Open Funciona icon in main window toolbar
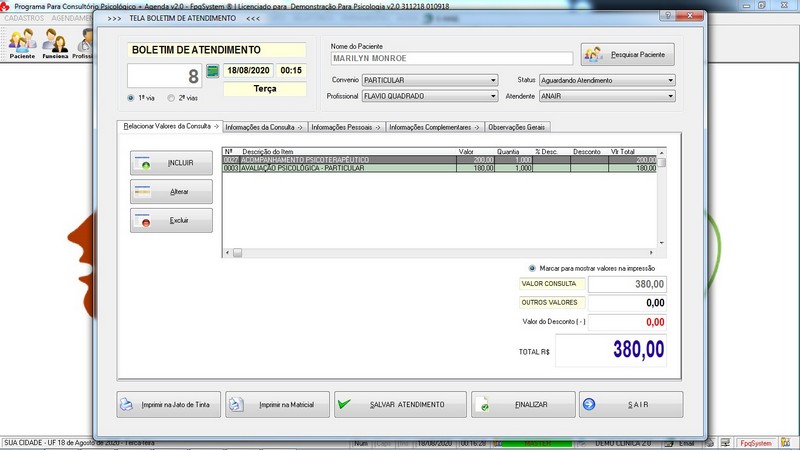This screenshot has height=450, width=800. 55,43
